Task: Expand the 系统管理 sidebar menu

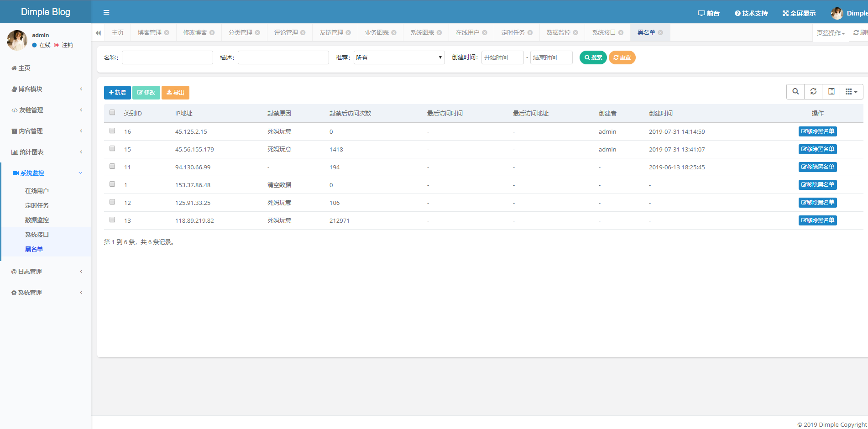Action: (46, 293)
